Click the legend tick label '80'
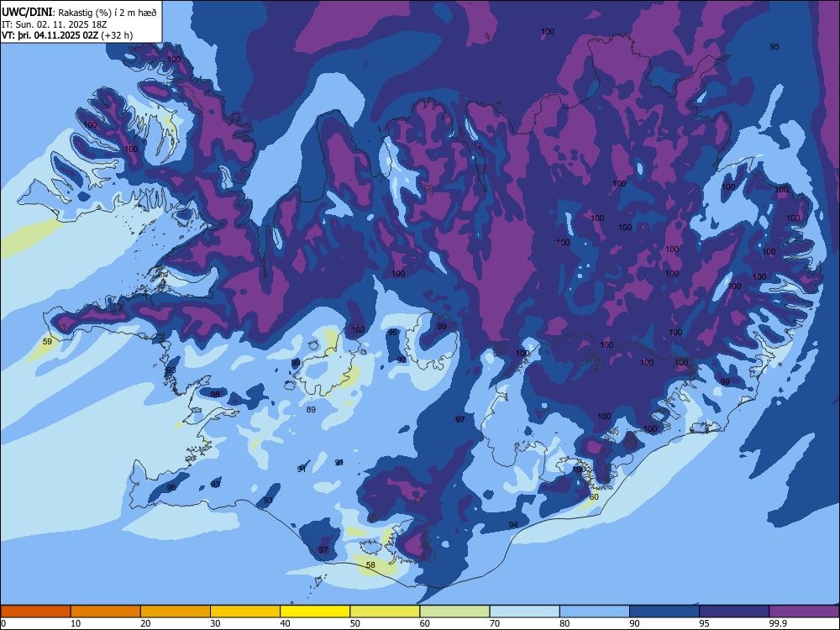840x630 pixels. click(564, 623)
